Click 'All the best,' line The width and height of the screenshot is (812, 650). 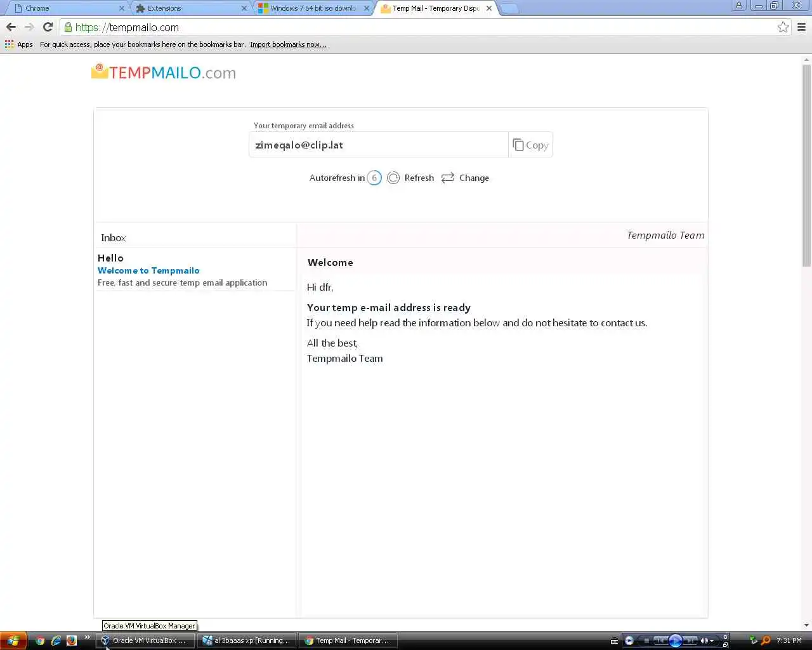coord(332,343)
